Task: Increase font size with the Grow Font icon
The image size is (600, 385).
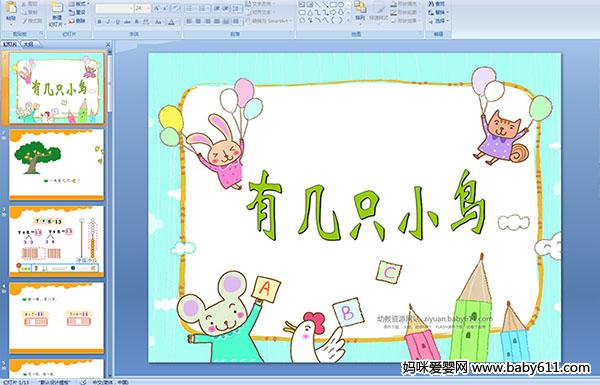Action: coord(157,8)
